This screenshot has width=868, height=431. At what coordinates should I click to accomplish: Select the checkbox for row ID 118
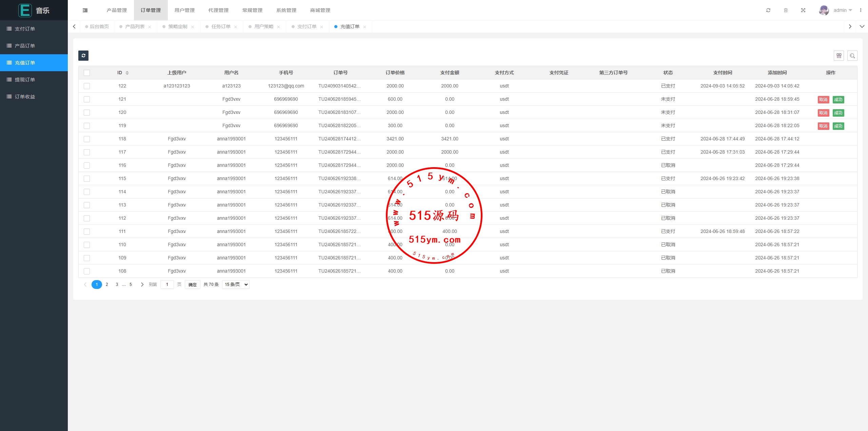coord(87,139)
